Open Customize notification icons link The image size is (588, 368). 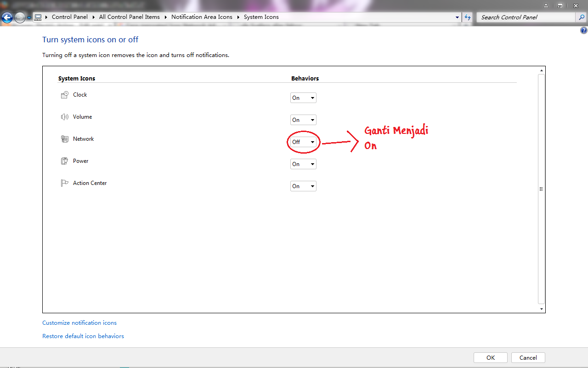point(79,322)
